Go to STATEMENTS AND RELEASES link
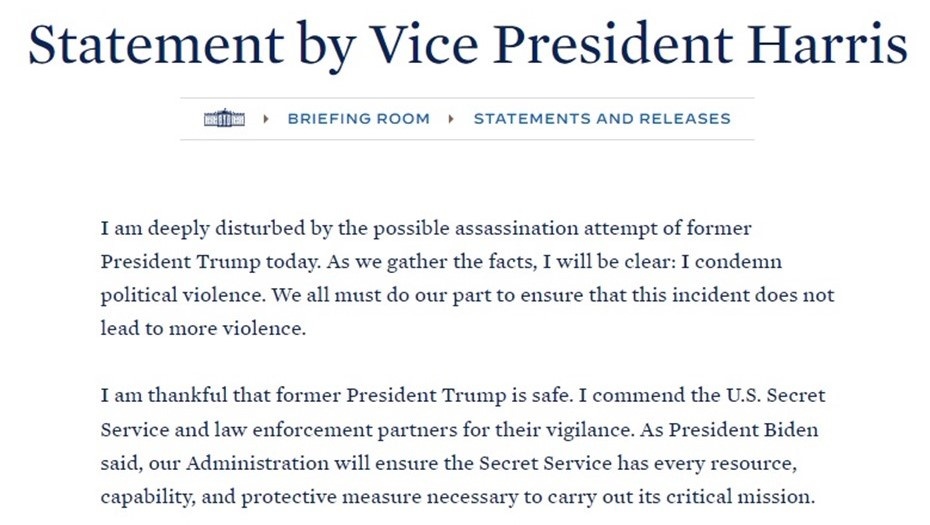930x525 pixels. 601,119
